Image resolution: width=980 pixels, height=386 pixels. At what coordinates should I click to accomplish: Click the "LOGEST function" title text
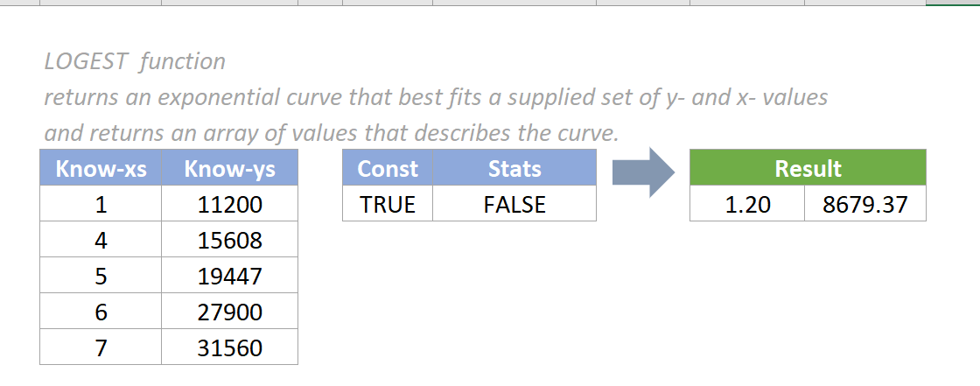[135, 61]
